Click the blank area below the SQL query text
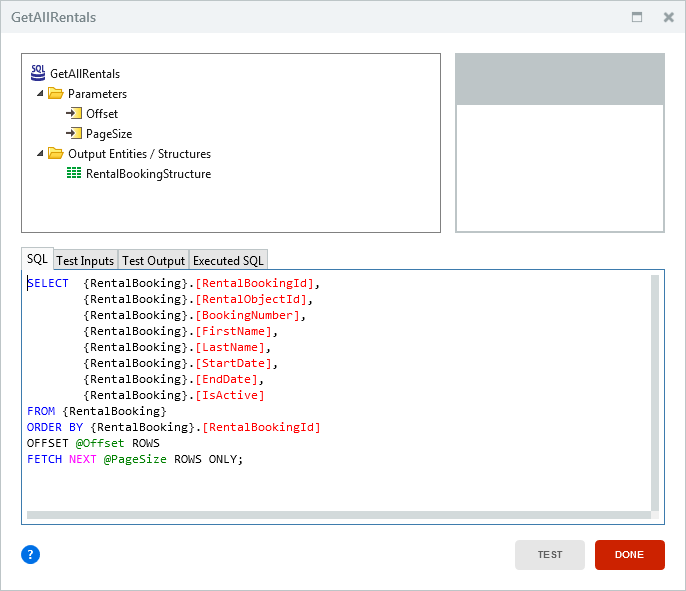Image resolution: width=686 pixels, height=591 pixels. (339, 488)
